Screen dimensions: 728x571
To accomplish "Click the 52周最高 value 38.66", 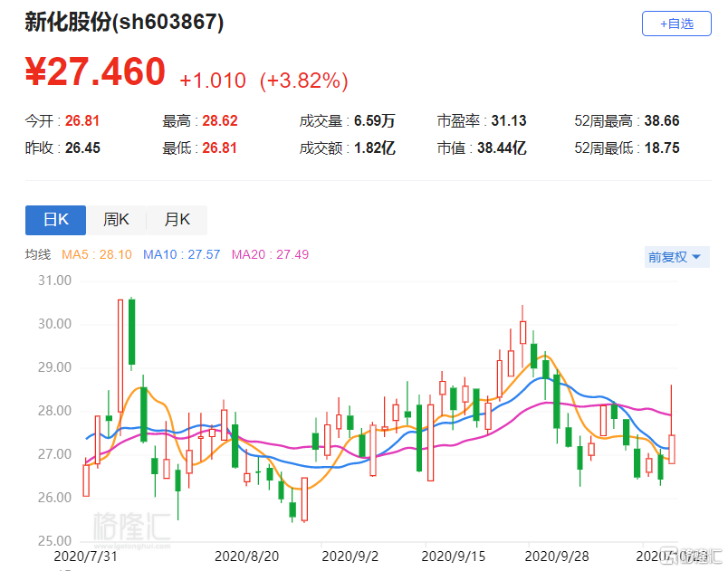I will [x=662, y=121].
